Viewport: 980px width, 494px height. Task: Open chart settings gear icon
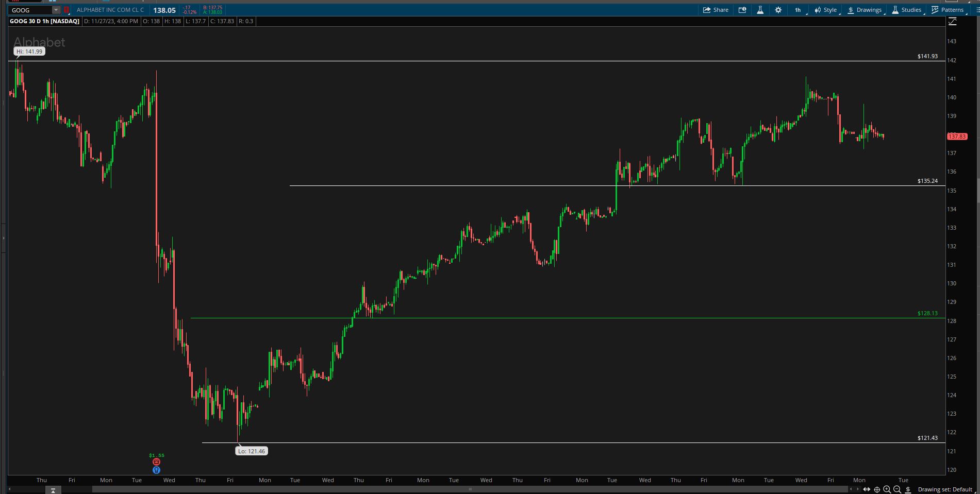click(778, 10)
